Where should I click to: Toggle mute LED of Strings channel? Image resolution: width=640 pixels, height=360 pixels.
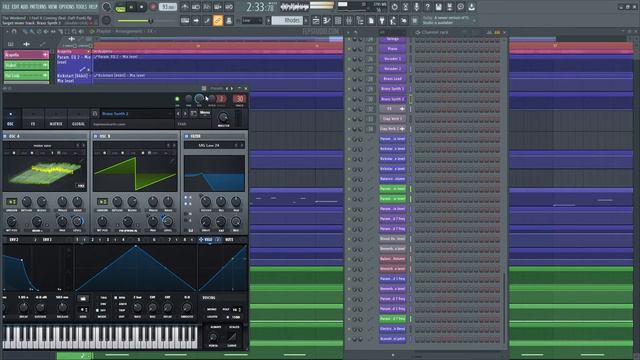click(349, 39)
